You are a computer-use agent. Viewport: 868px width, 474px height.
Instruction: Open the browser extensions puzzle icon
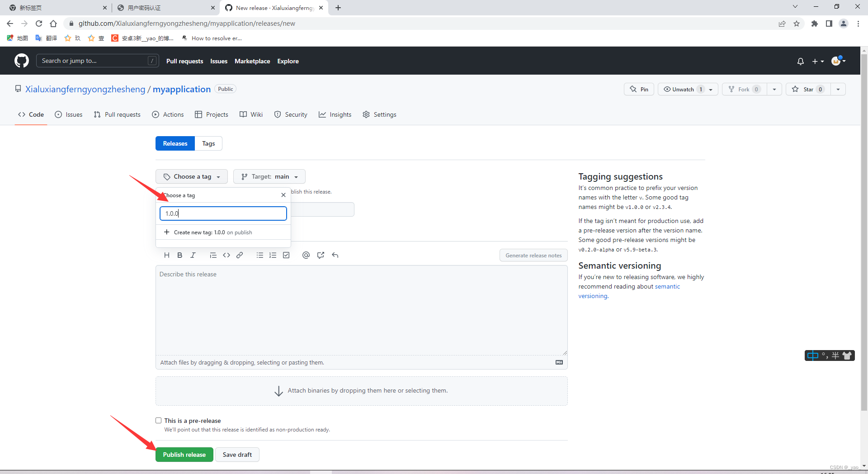pyautogui.click(x=815, y=24)
